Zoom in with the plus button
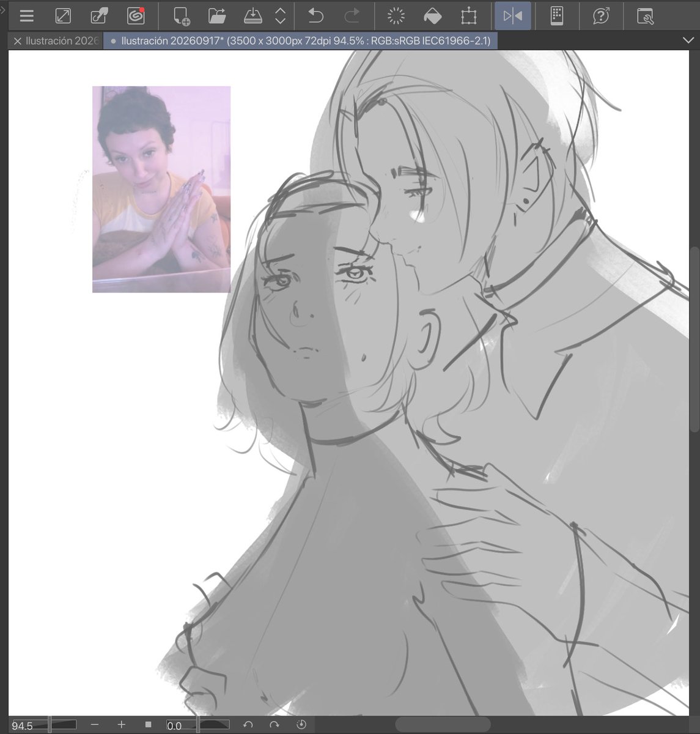Image resolution: width=700 pixels, height=734 pixels. [x=121, y=725]
